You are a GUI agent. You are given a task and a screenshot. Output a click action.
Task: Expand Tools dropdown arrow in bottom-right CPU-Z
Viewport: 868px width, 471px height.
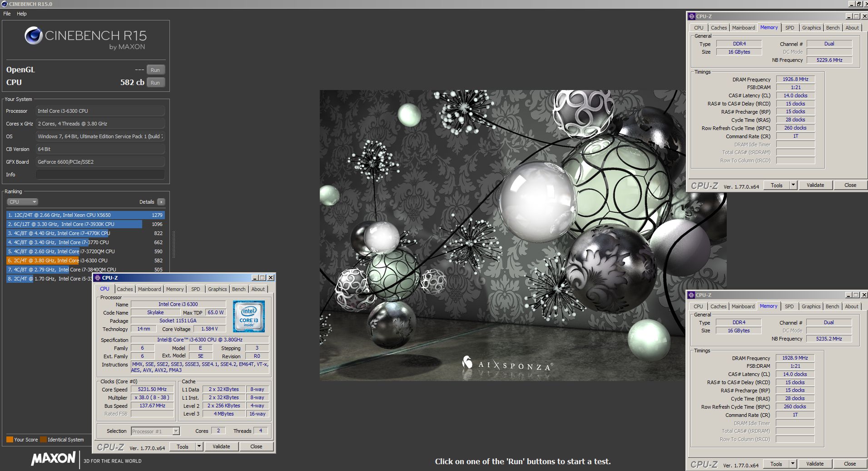(x=793, y=464)
